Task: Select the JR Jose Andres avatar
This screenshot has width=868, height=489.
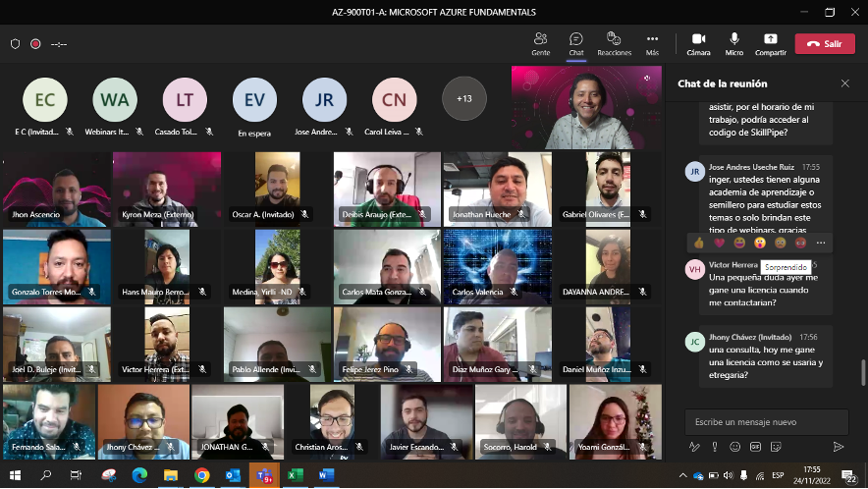Action: 324,100
